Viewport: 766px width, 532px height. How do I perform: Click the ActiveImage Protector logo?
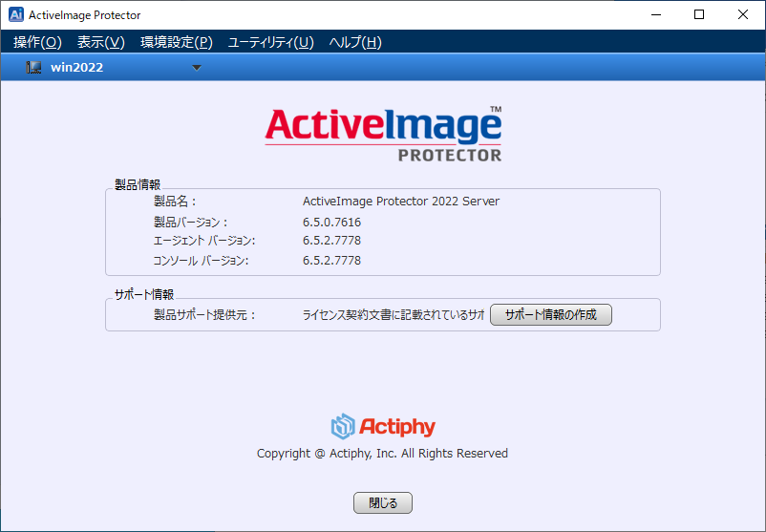(x=384, y=134)
